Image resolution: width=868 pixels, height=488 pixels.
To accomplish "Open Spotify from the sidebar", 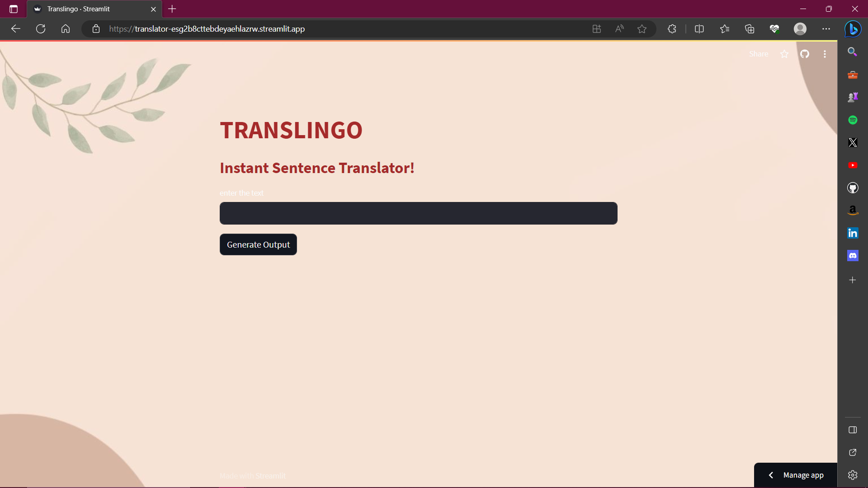I will point(853,120).
